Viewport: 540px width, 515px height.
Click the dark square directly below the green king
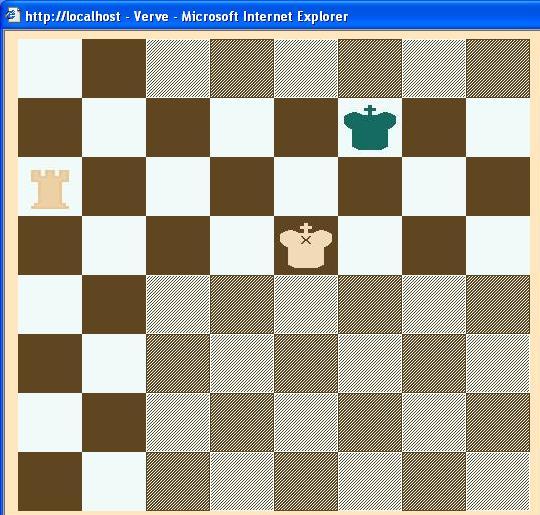tap(370, 186)
